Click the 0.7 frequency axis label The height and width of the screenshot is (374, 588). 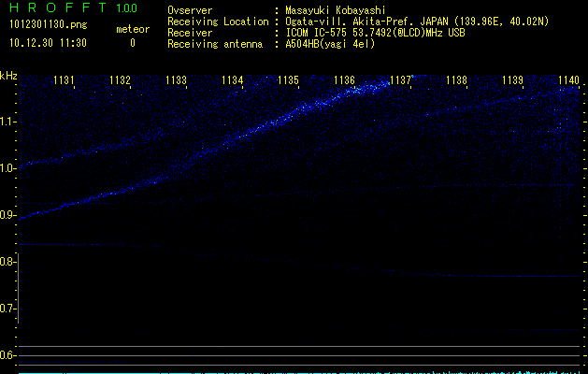(x=7, y=309)
